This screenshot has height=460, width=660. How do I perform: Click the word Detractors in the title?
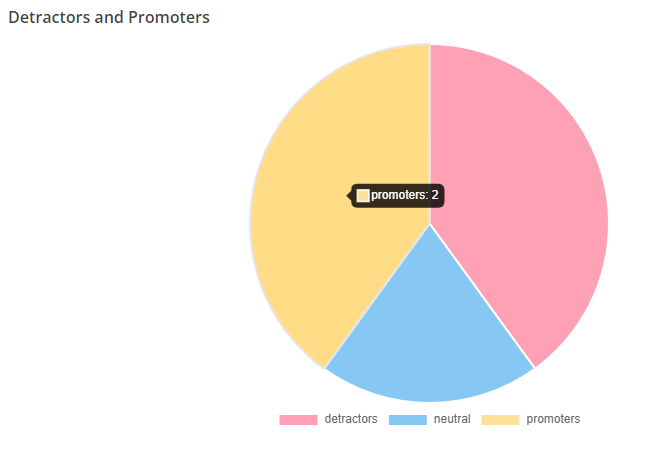tap(49, 17)
